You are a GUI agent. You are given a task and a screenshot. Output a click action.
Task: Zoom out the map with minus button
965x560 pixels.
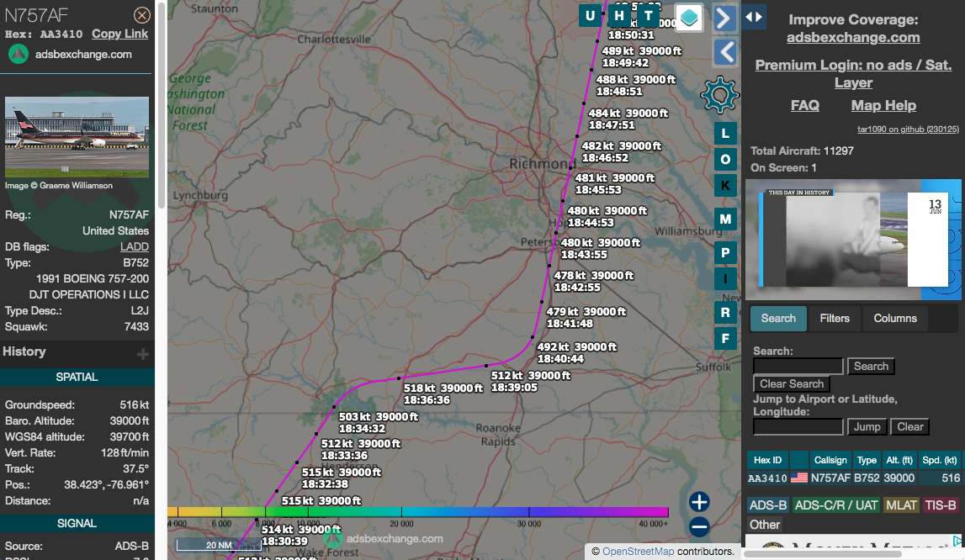click(699, 526)
